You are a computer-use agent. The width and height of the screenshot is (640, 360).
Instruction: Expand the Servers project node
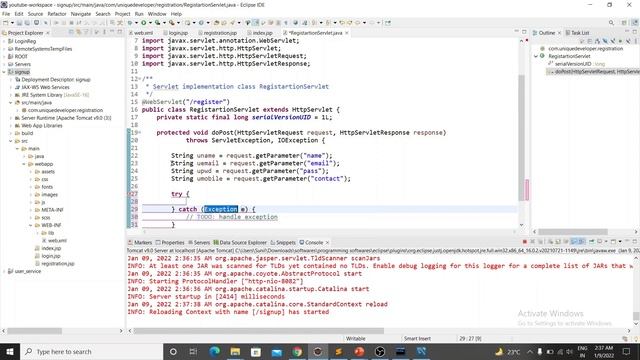pyautogui.click(x=4, y=64)
